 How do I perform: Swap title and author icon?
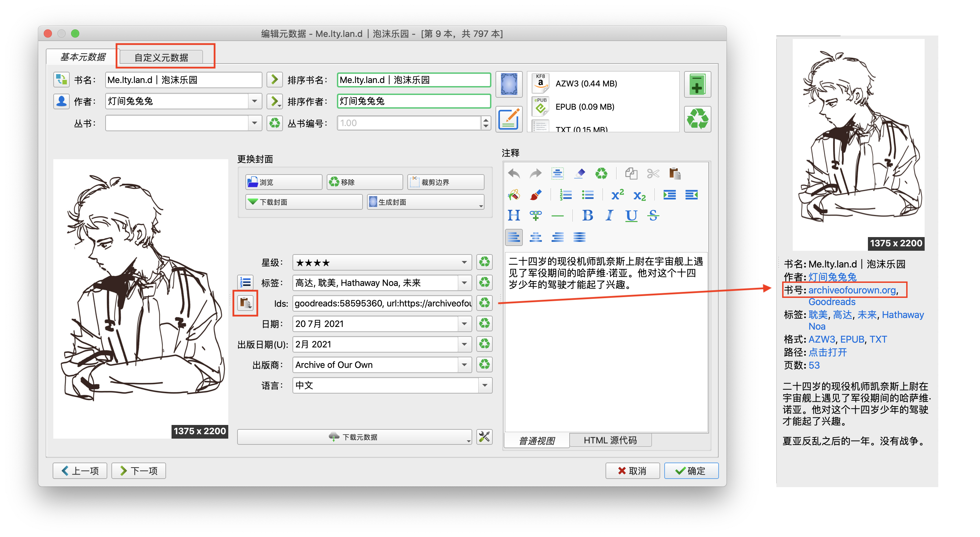61,80
